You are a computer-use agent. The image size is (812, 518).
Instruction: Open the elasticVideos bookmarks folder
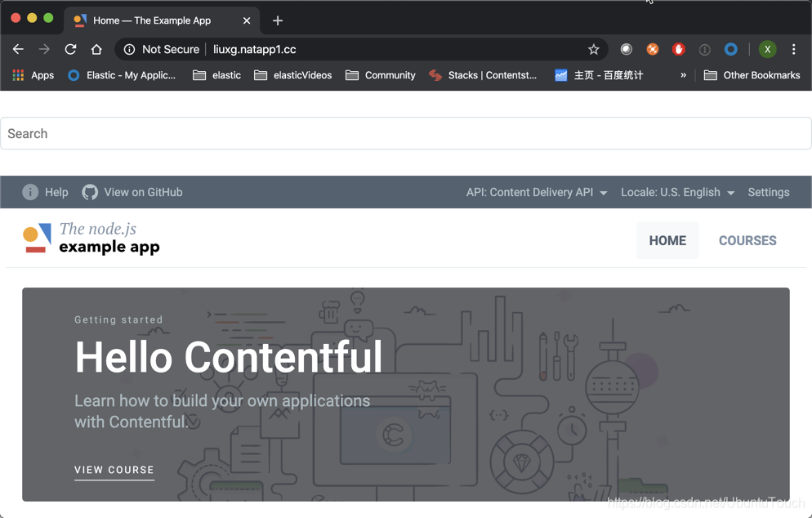pyautogui.click(x=292, y=75)
